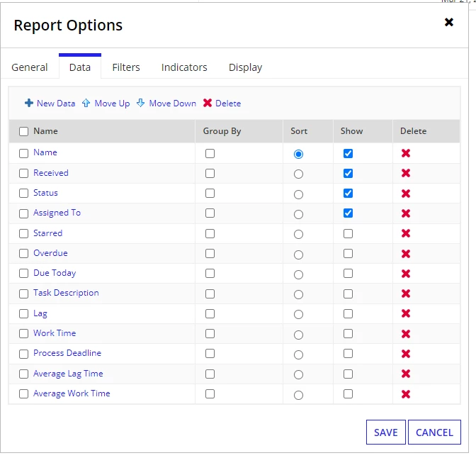Open the Filters tab

(x=126, y=67)
